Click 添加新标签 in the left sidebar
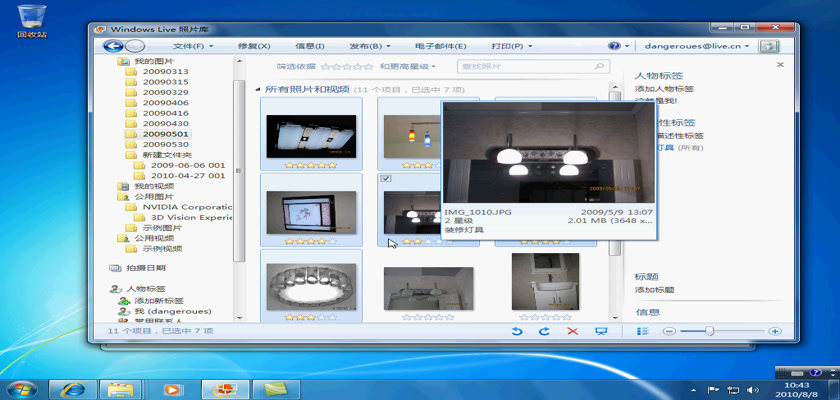This screenshot has height=400, width=840. point(160,301)
